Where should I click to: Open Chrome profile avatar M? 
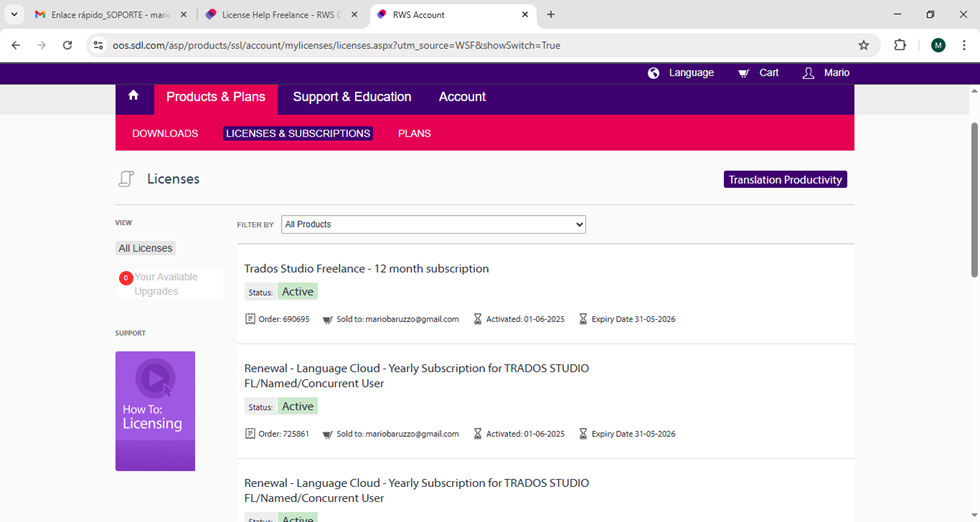click(938, 45)
